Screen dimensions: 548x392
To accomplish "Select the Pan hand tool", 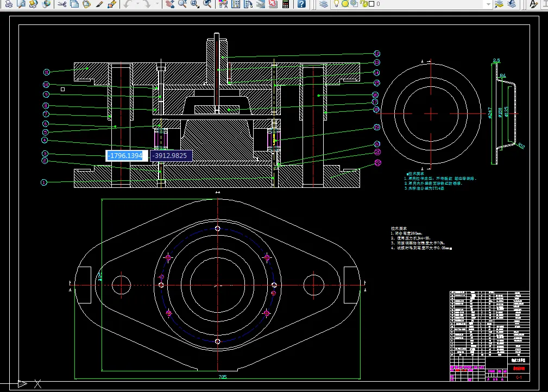I will pos(170,4).
